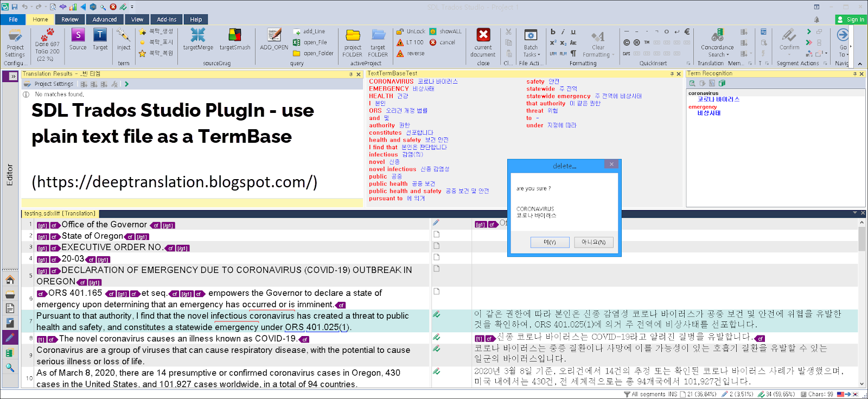Click the notifications bell icon
Image resolution: width=868 pixels, height=399 pixels.
(x=816, y=20)
